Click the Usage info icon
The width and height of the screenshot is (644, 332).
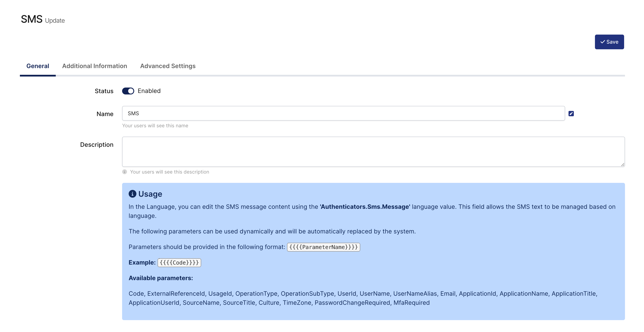click(x=132, y=194)
